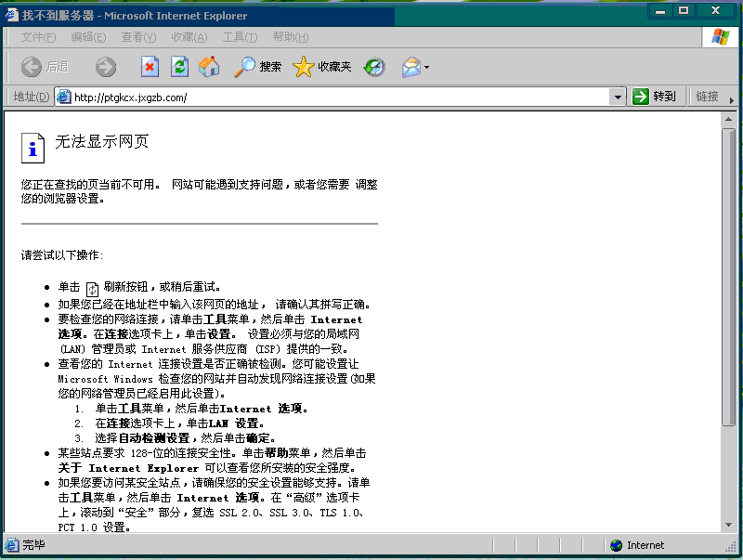Minimize the Internet Explorer window
This screenshot has height=560, width=743.
tap(660, 11)
